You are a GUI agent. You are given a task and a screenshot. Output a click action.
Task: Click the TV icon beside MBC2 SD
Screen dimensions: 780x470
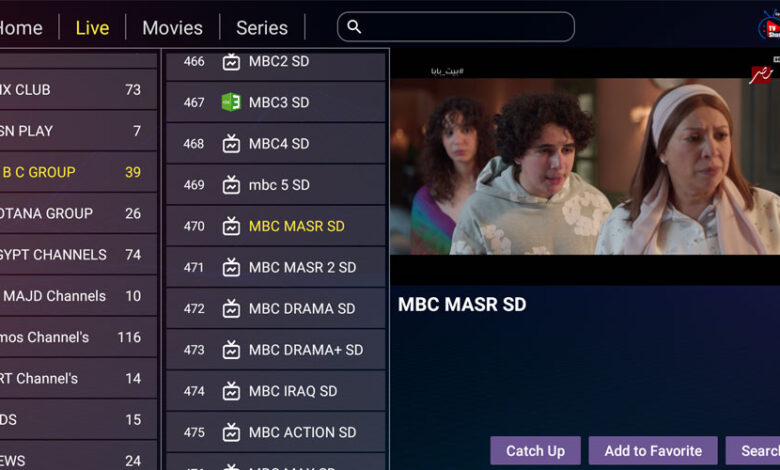click(x=231, y=62)
